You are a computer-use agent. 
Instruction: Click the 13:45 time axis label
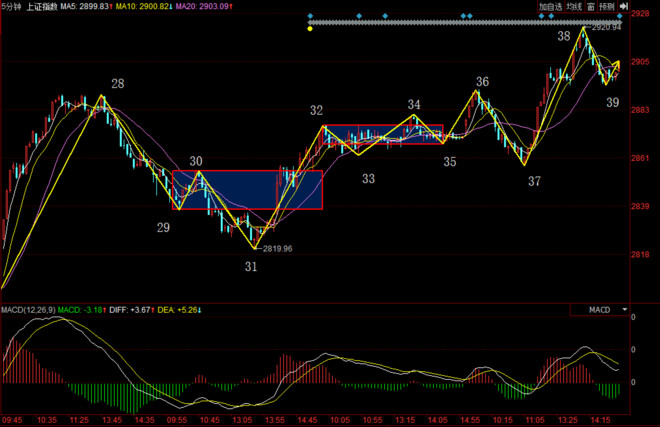coord(112,420)
